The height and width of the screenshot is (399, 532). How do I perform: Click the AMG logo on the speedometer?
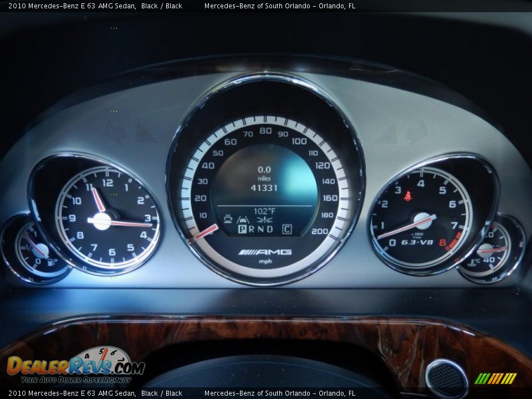265,252
